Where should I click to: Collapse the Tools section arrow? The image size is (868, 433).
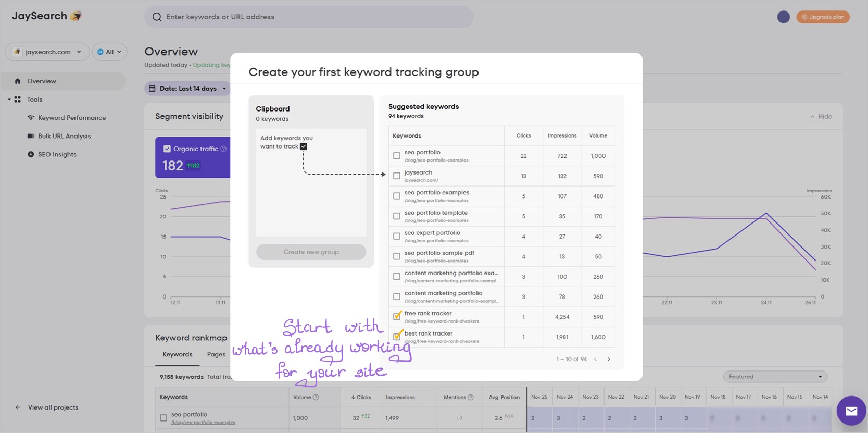click(9, 100)
